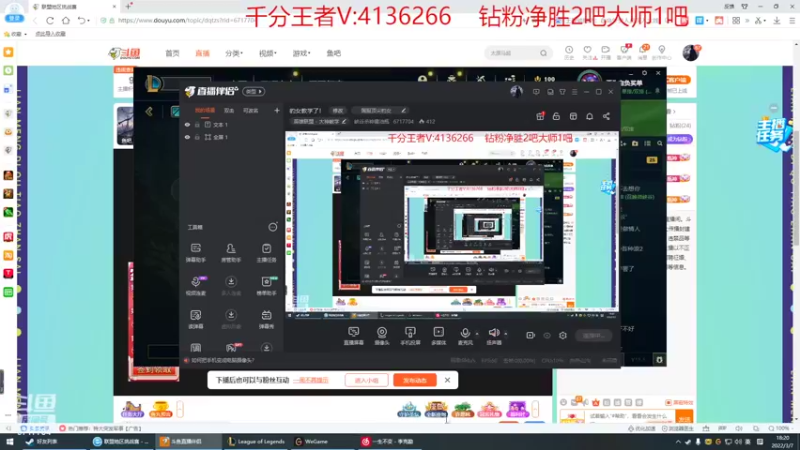800x450 pixels.
Task: Click the gift box icon with red badge
Action: [x=540, y=116]
